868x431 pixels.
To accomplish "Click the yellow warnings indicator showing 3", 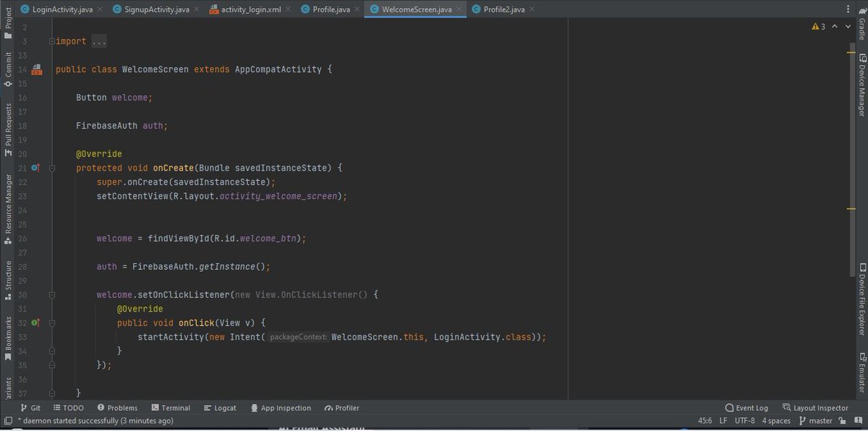I will 819,27.
